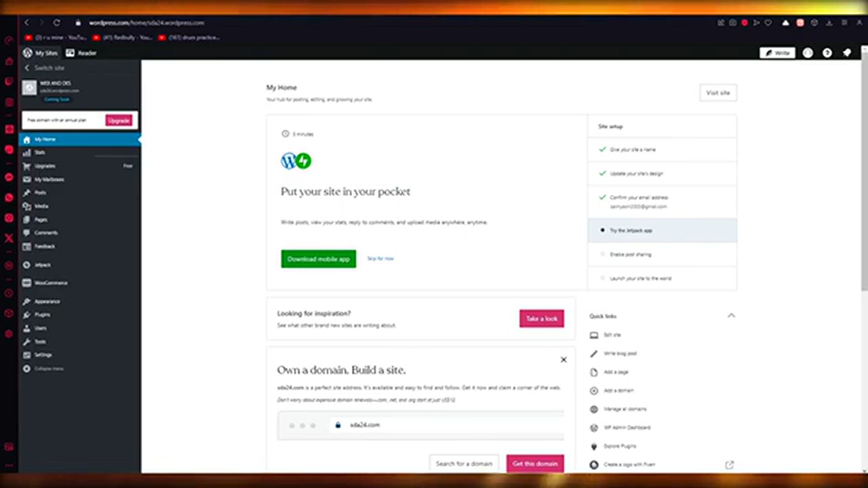The image size is (868, 488).
Task: Click the Take a look button
Action: [542, 319]
